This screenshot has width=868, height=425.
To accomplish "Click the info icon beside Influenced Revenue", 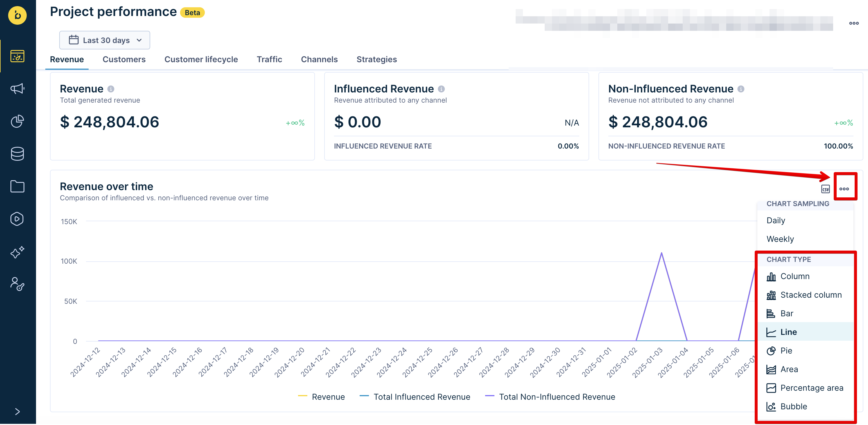I will (x=441, y=89).
